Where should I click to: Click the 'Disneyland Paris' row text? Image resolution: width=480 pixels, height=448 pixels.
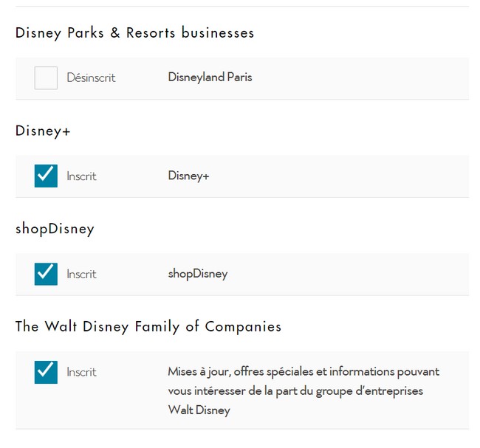[x=210, y=77]
